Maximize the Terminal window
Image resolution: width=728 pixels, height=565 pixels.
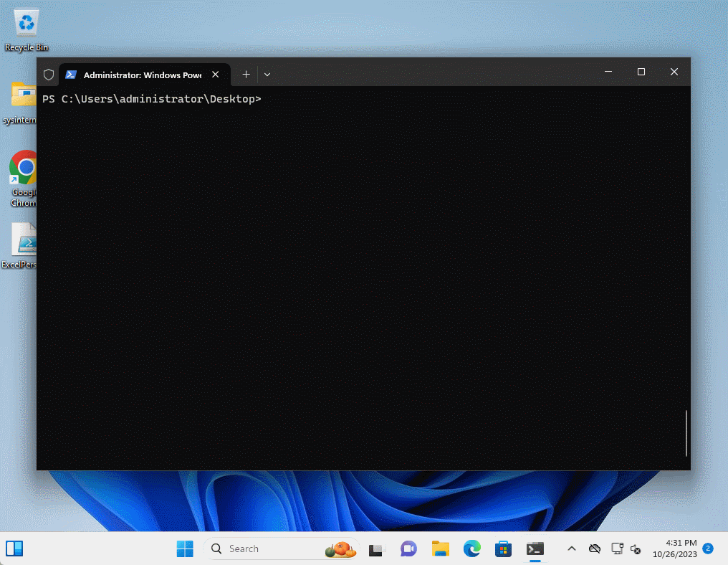(641, 72)
